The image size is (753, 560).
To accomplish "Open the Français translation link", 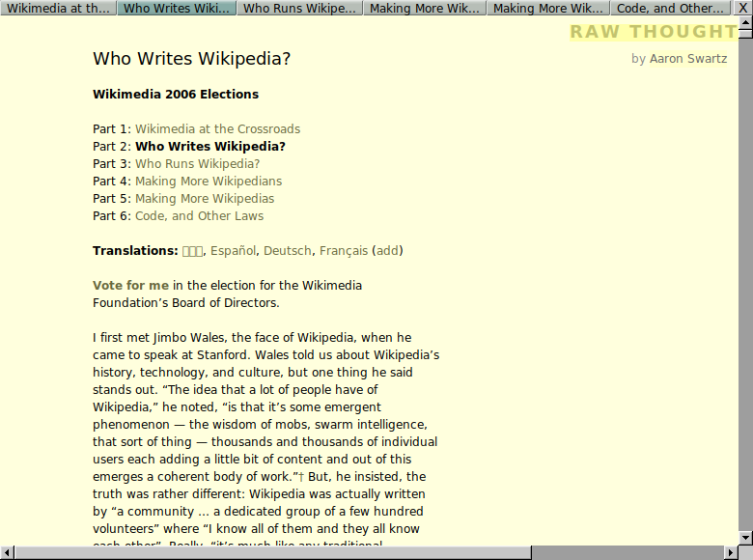I will point(344,251).
